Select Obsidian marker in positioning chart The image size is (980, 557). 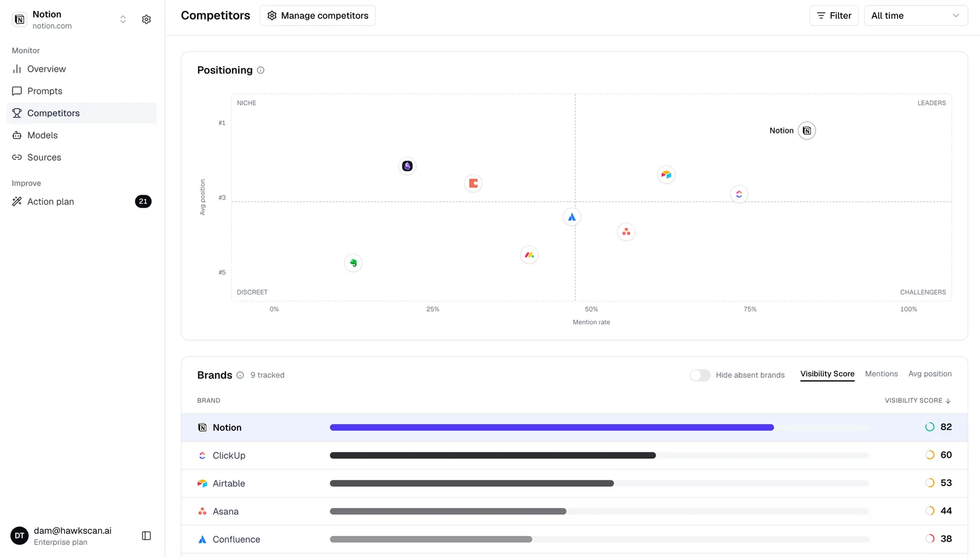click(x=407, y=166)
